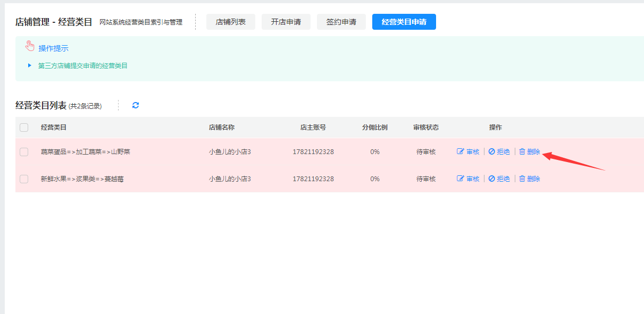The width and height of the screenshot is (644, 314).
Task: Click the 审核状态 column header
Action: point(425,128)
